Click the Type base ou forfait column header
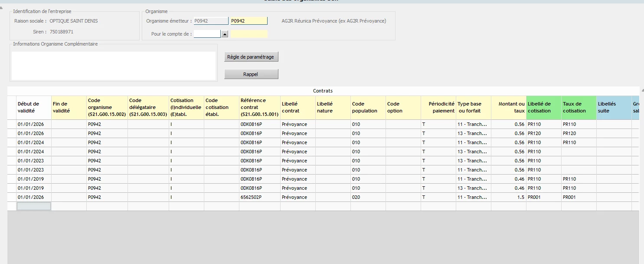Viewport: 644px width, 264px height. [x=473, y=107]
